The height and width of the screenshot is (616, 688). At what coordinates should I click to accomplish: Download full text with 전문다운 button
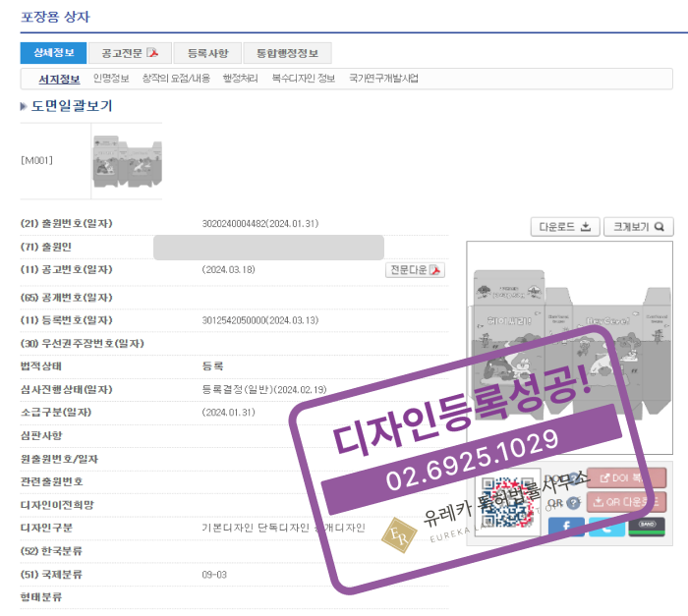[415, 270]
